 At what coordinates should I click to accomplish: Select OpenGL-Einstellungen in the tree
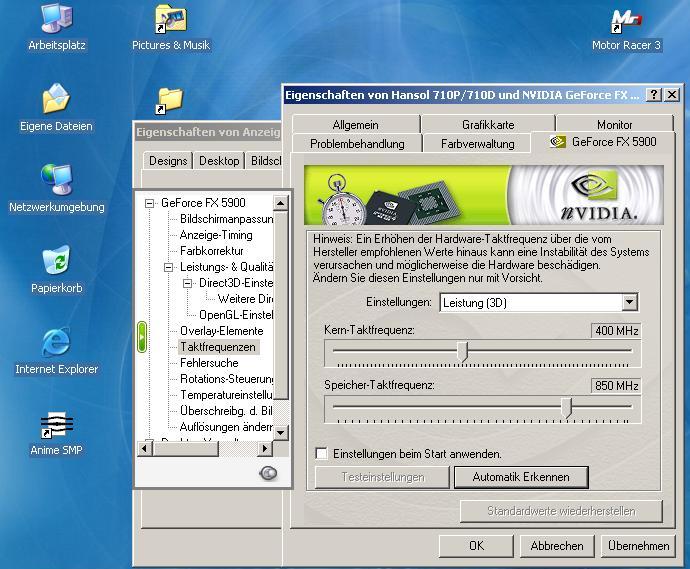[x=235, y=315]
